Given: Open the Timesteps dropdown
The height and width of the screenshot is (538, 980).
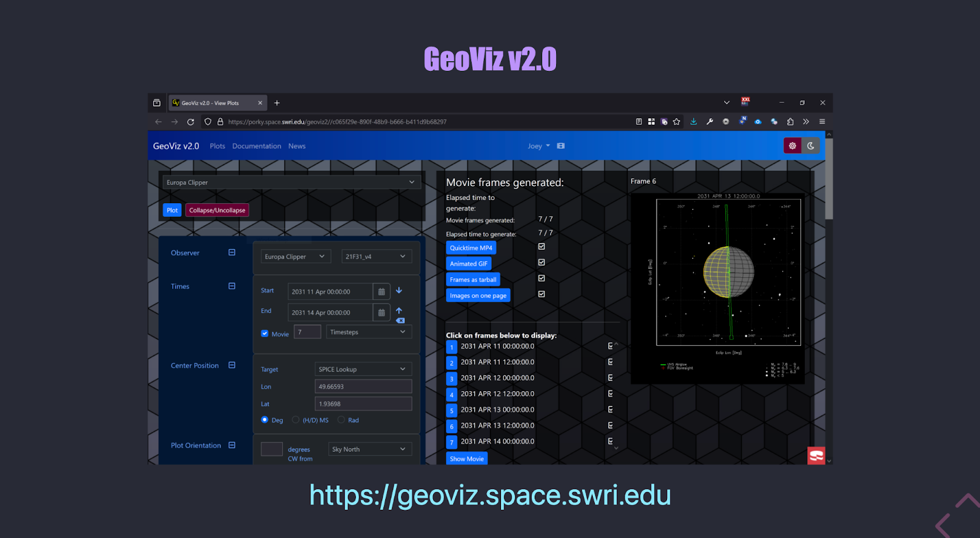Looking at the screenshot, I should click(x=369, y=332).
